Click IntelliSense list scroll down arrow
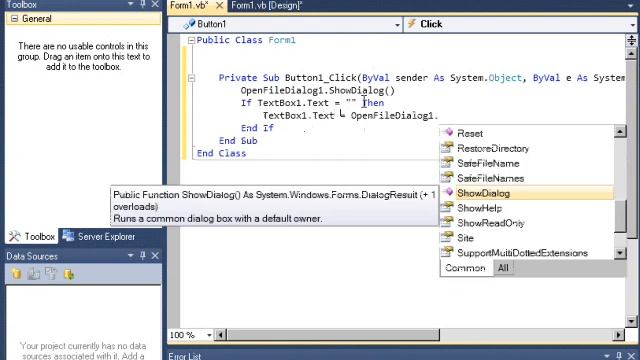Screen dimensions: 640x360 click(620, 253)
